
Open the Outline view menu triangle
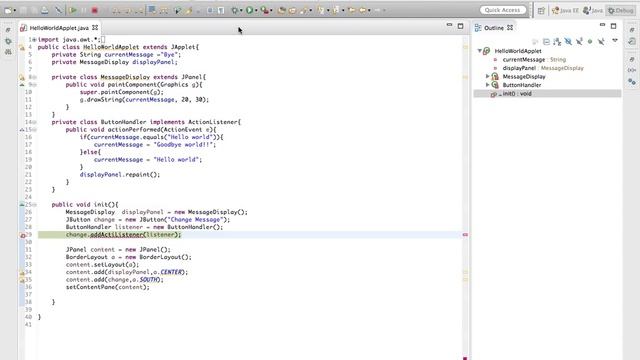[x=615, y=41]
